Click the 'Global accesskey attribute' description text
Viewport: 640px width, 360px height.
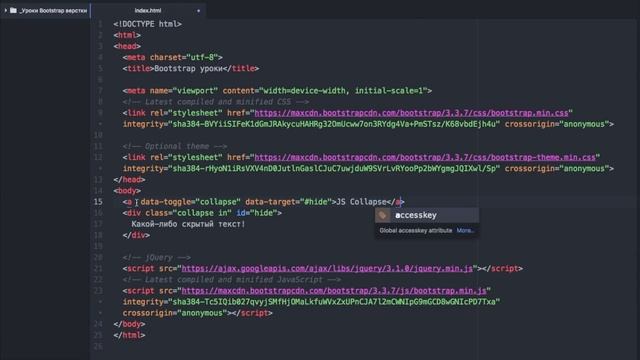tap(416, 231)
